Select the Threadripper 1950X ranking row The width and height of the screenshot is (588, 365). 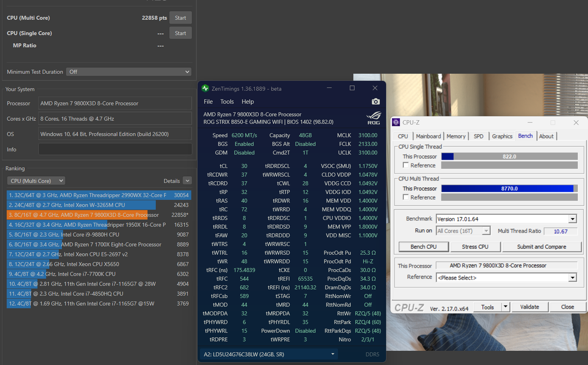[99, 225]
